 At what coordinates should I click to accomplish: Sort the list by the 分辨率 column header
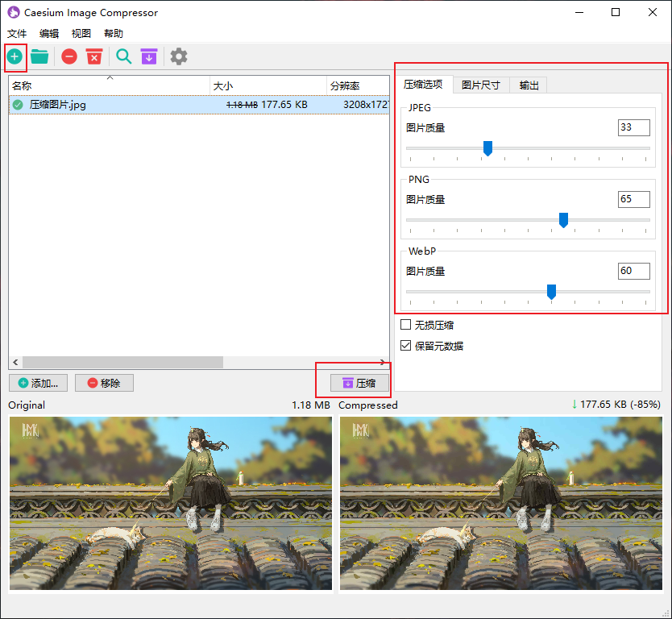pyautogui.click(x=358, y=85)
